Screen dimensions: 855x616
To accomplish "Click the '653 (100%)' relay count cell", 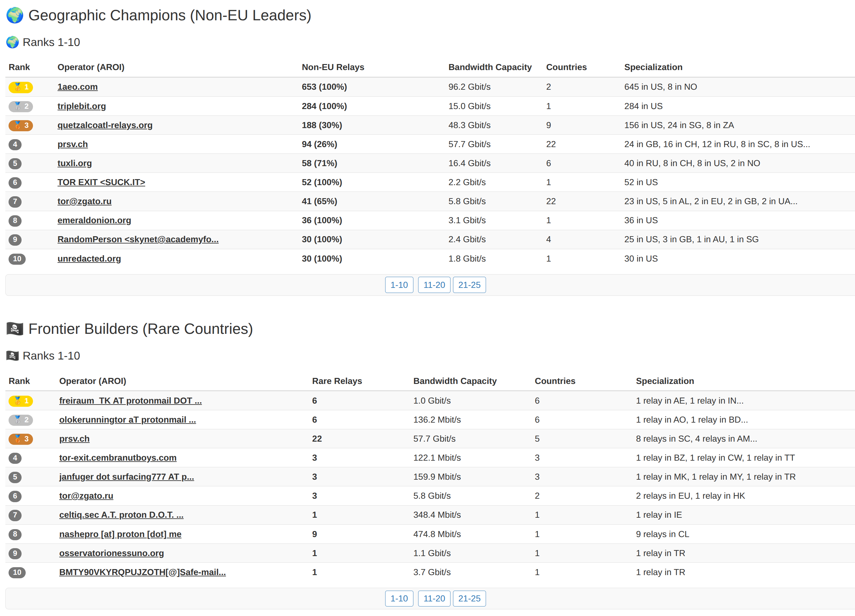I will [x=324, y=87].
